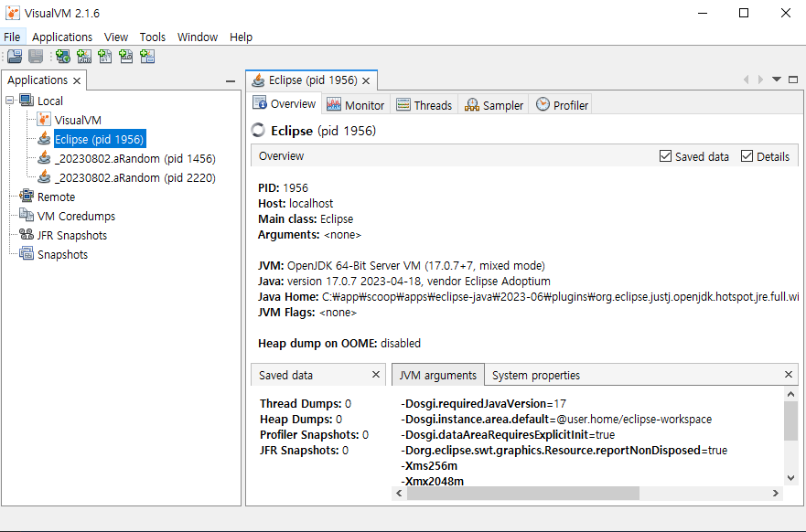Image resolution: width=806 pixels, height=532 pixels.
Task: Close the Applications panel tab
Action: pyautogui.click(x=77, y=80)
